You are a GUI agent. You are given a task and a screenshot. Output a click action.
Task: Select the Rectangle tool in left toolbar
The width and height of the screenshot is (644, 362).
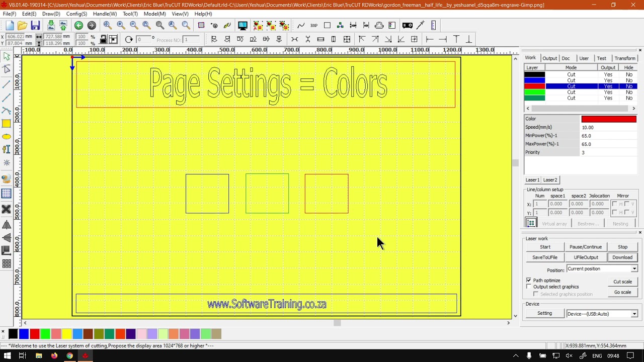click(x=7, y=124)
